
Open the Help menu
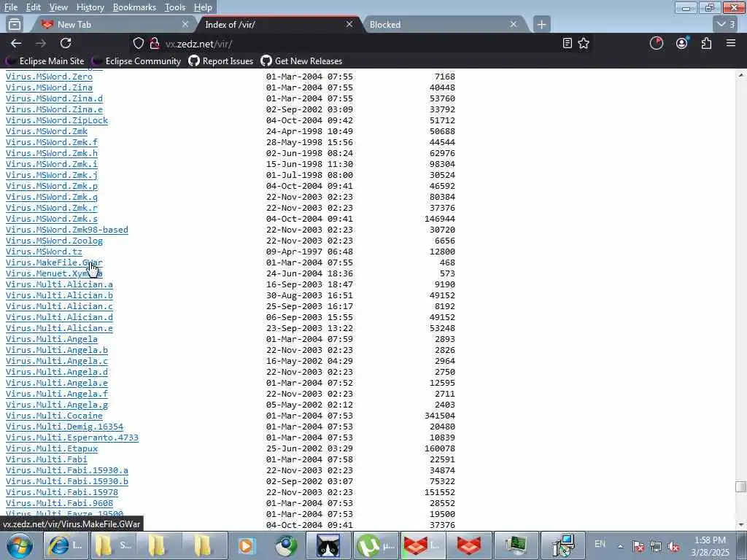(x=203, y=7)
